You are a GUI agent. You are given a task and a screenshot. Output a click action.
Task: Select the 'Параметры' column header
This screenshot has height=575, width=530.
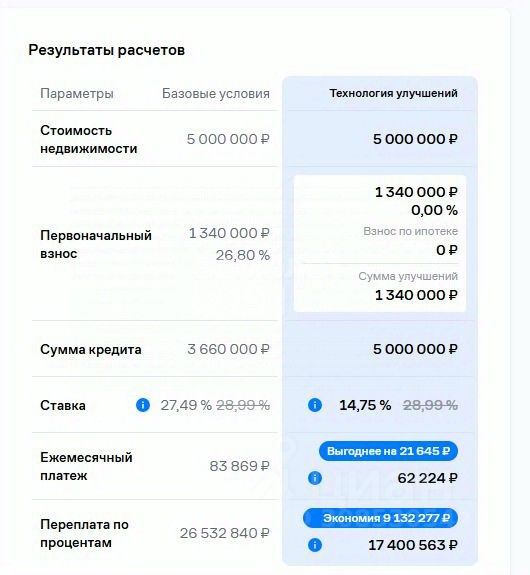click(77, 94)
